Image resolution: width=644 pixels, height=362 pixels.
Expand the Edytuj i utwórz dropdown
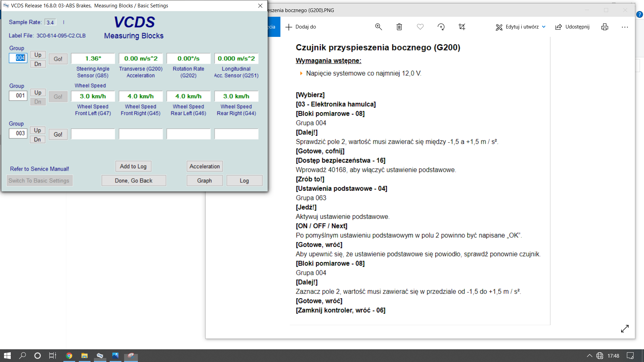pyautogui.click(x=544, y=27)
